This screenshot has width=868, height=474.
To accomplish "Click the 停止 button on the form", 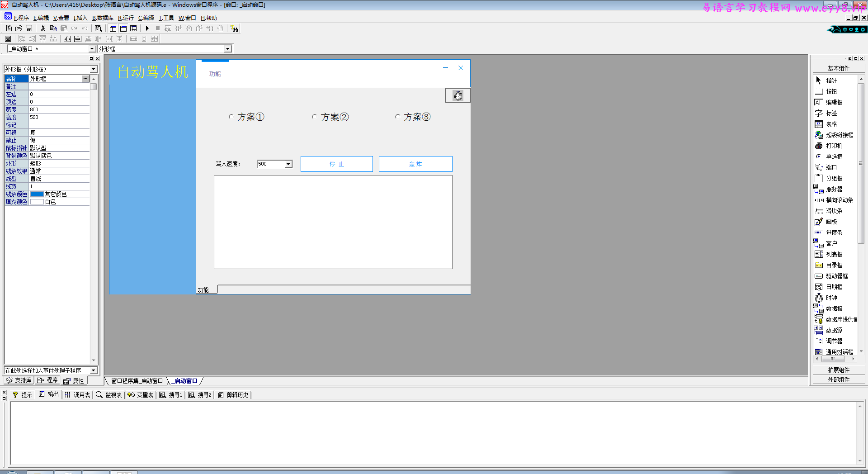I will click(337, 164).
